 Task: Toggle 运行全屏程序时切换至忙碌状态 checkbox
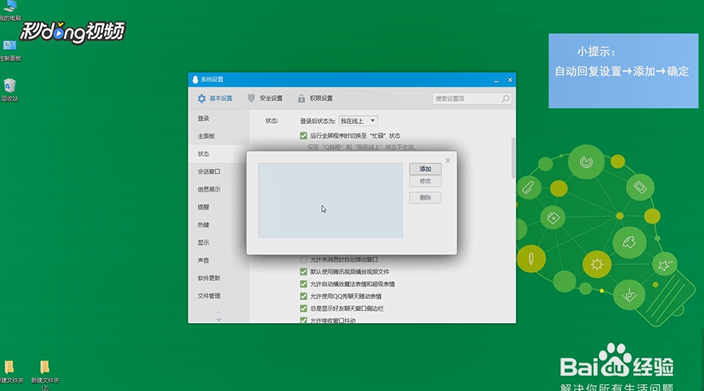pyautogui.click(x=304, y=136)
